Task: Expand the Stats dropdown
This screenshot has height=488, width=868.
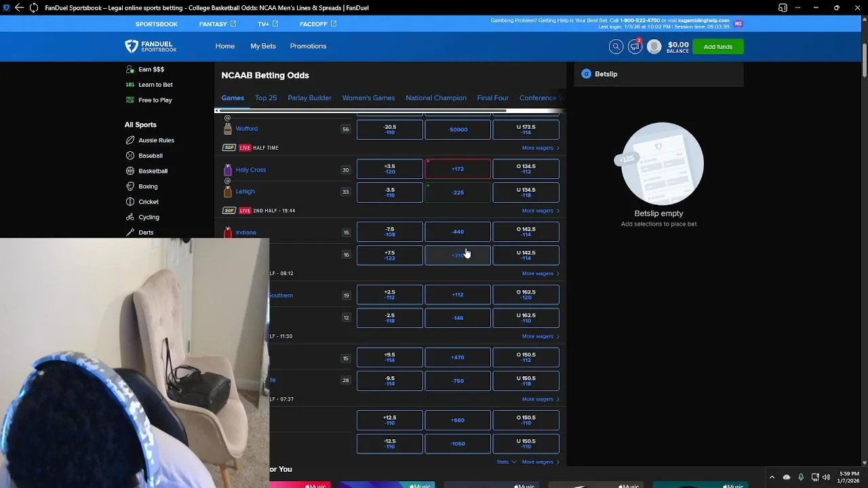Action: pyautogui.click(x=506, y=462)
